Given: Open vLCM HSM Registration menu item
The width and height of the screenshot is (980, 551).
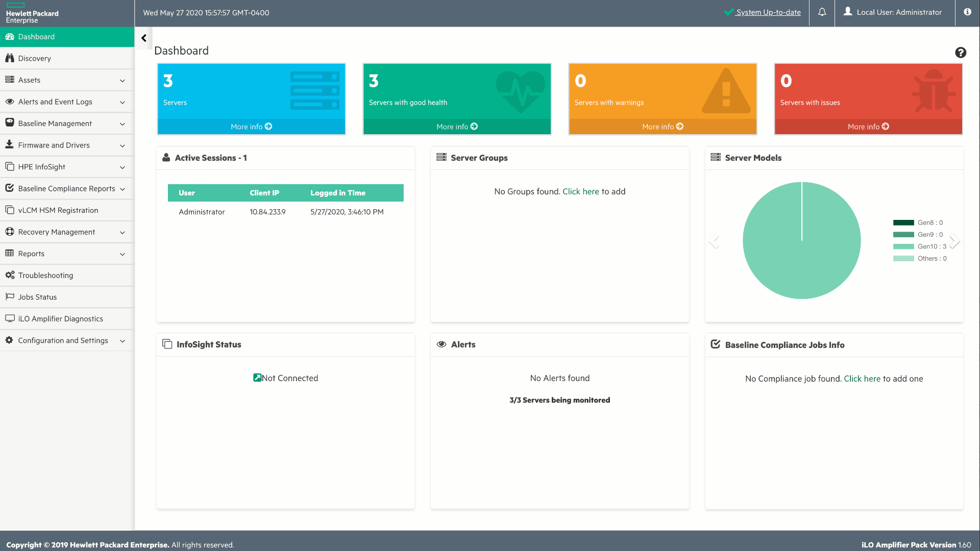Looking at the screenshot, I should [x=58, y=210].
